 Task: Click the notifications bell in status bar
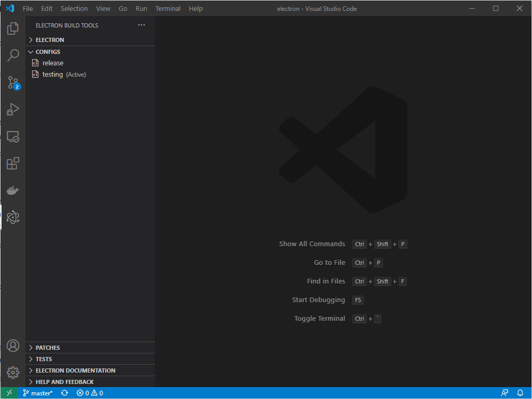[x=520, y=392]
